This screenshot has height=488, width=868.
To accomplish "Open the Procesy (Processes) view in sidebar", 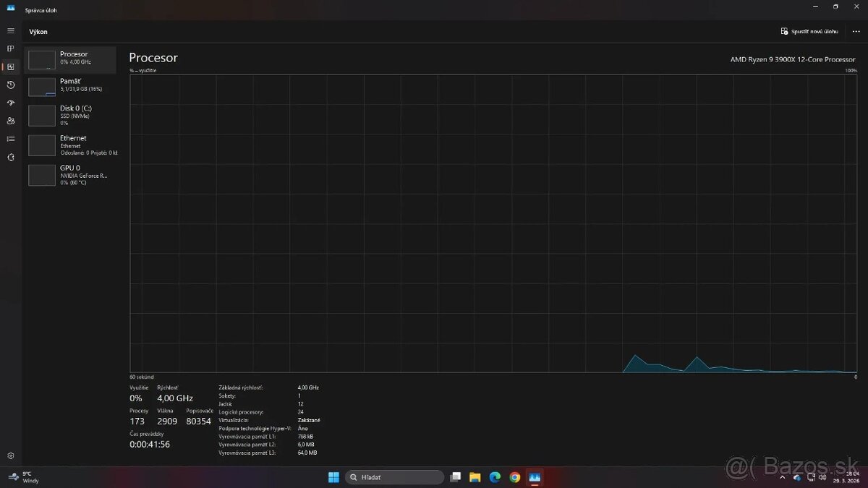I will click(10, 48).
